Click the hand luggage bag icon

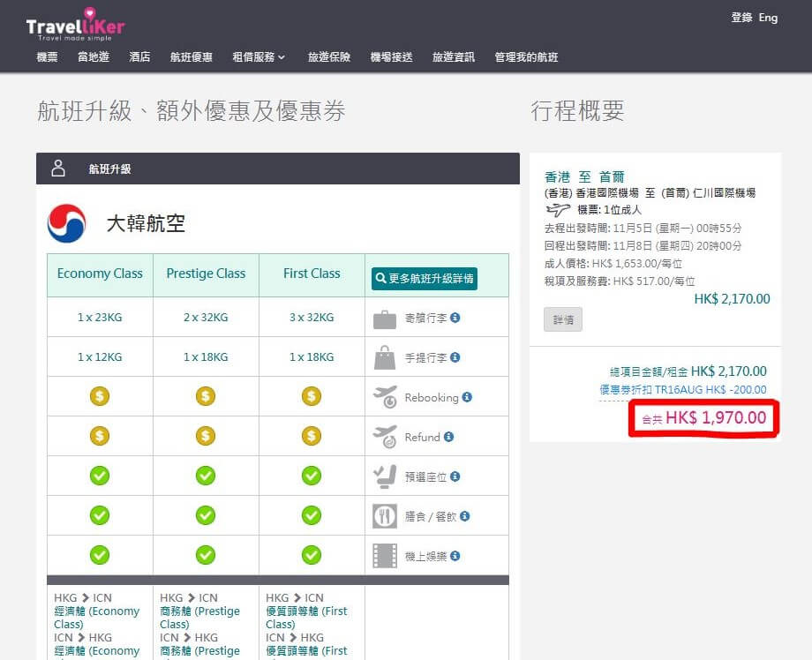pos(385,357)
